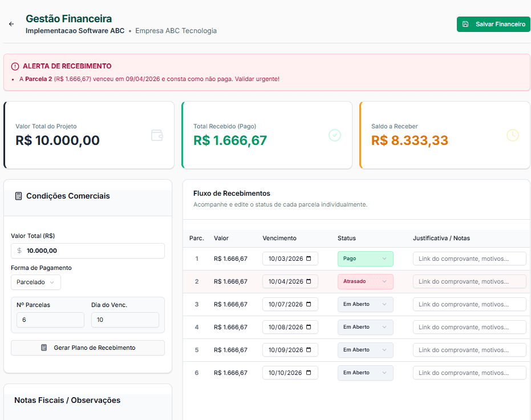The image size is (531, 420).
Task: Click the Dia do Venc. input field
Action: point(125,320)
